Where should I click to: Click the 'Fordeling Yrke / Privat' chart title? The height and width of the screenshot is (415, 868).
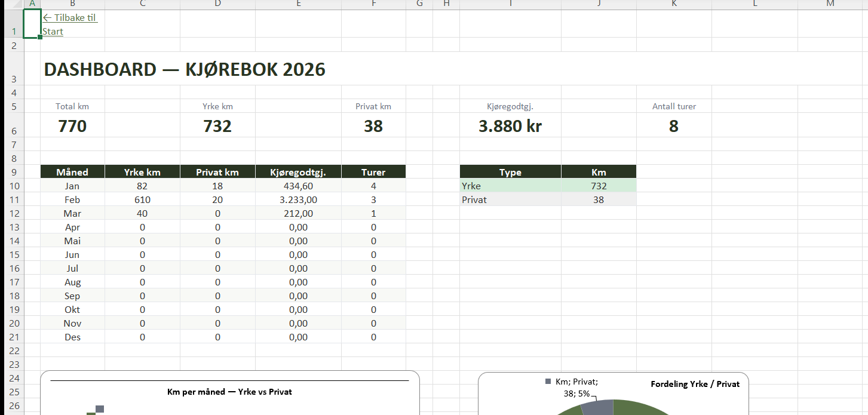(x=695, y=384)
